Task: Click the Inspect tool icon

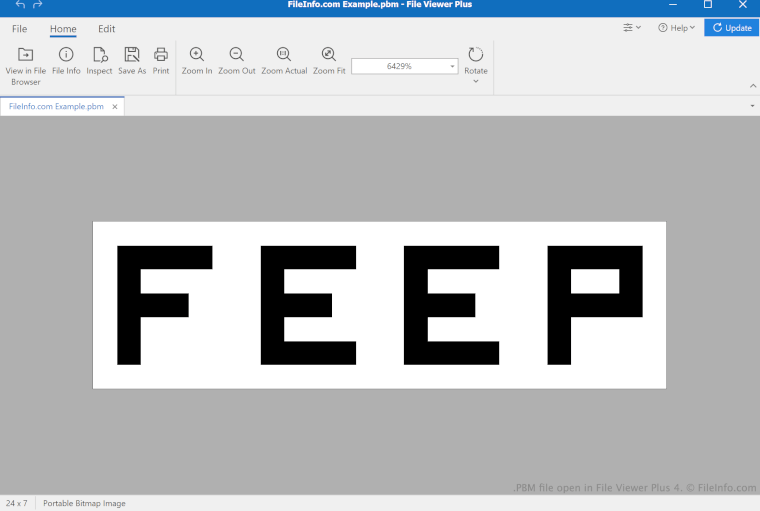Action: click(x=99, y=55)
